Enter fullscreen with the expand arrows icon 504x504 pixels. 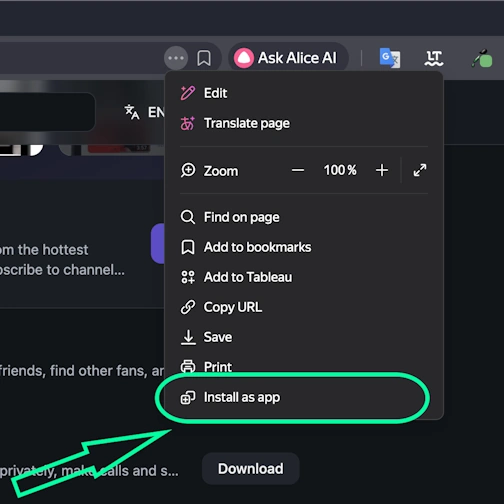click(420, 170)
